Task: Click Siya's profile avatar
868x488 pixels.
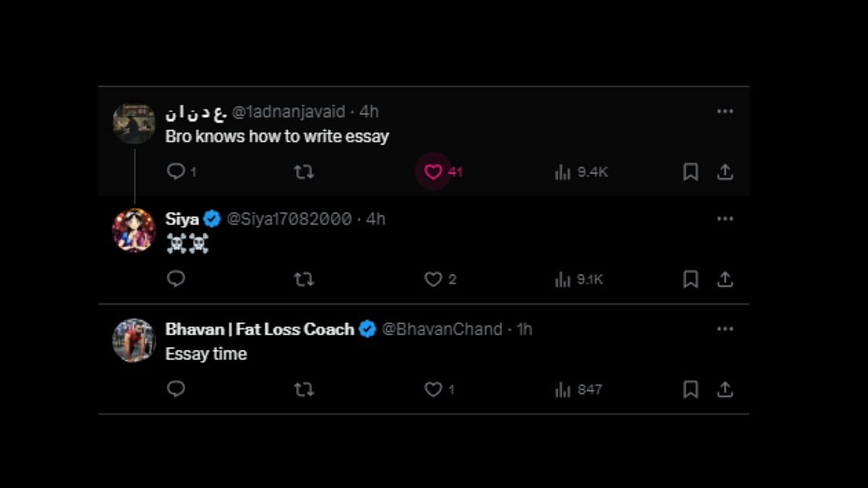Action: pos(134,230)
